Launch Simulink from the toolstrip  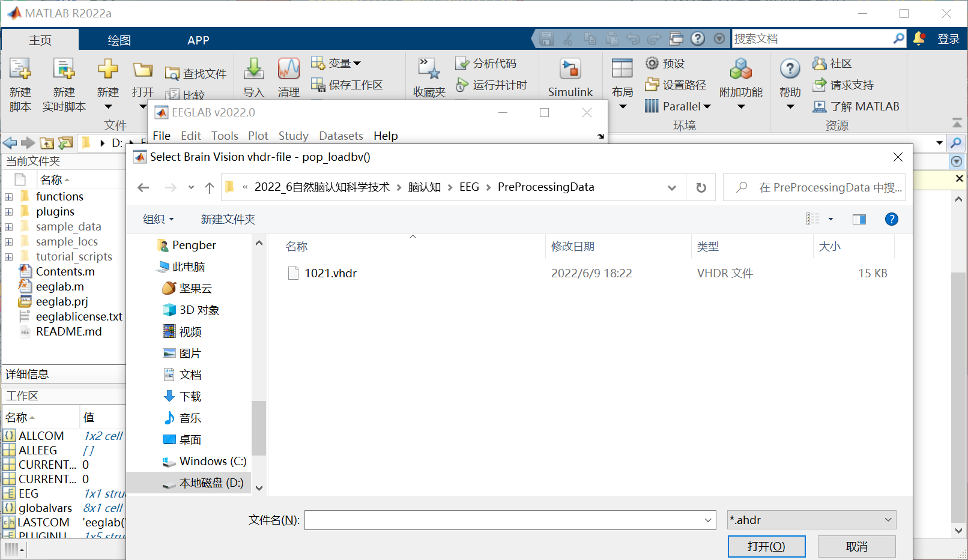pyautogui.click(x=570, y=69)
